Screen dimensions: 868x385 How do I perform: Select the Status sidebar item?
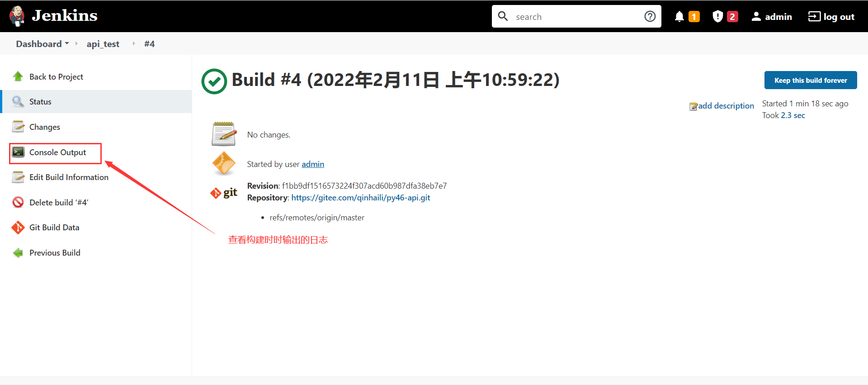(40, 102)
